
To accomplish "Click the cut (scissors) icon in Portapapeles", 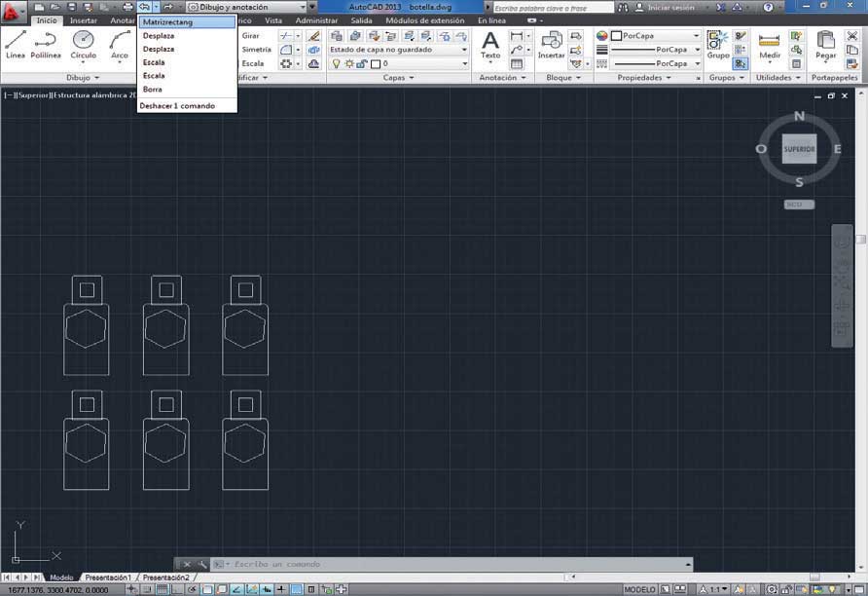I will [852, 36].
